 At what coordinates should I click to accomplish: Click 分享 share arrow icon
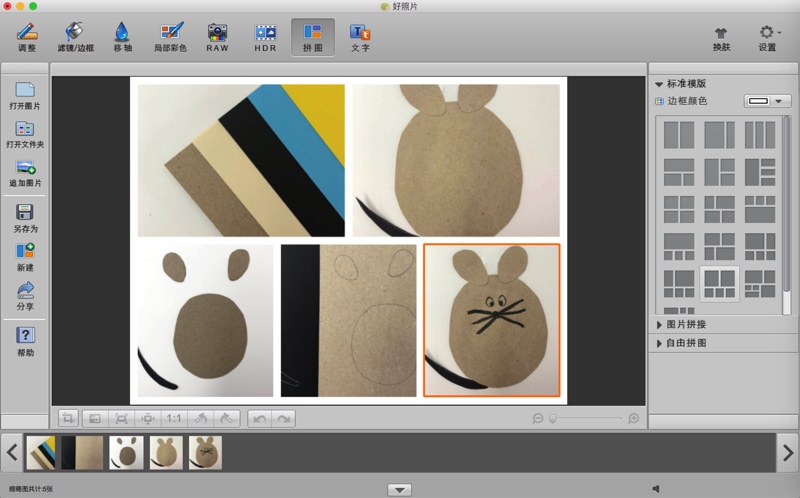pos(24,296)
